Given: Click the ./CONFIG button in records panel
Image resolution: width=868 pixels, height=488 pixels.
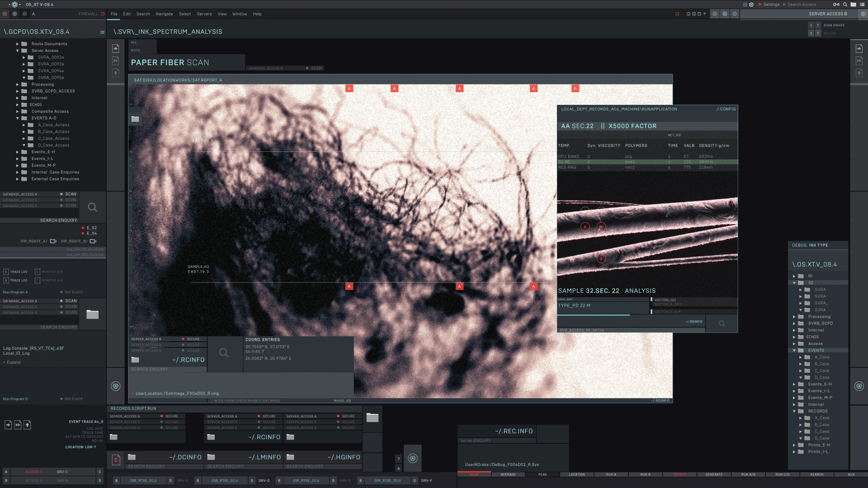Looking at the screenshot, I should point(726,109).
